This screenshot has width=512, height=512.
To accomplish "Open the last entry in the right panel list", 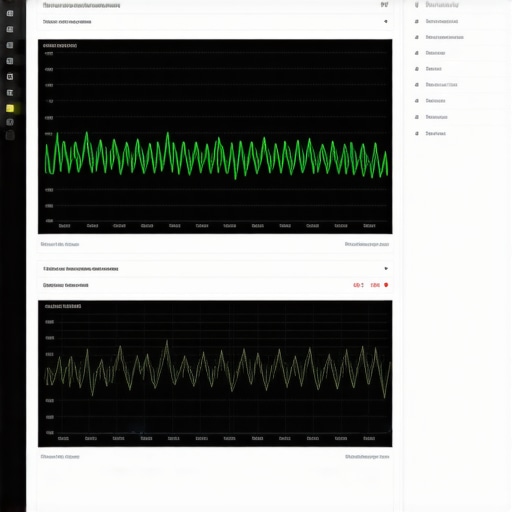I will pos(436,133).
